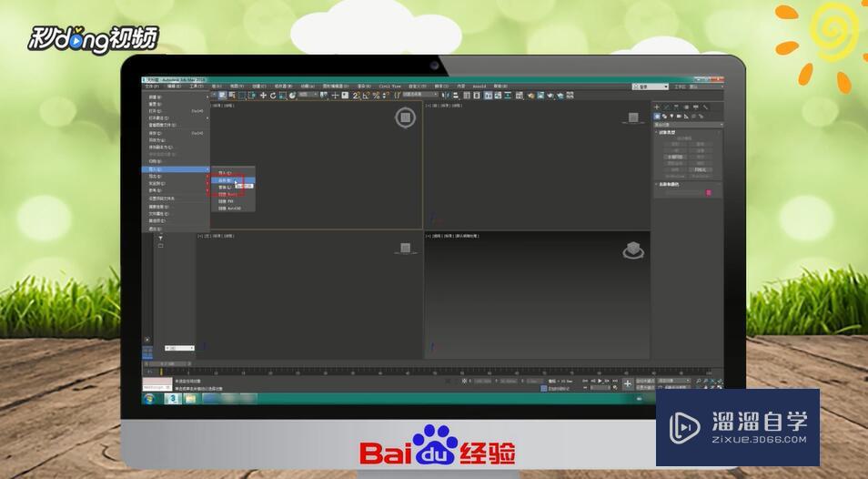Click the Play Animation button
This screenshot has width=868, height=479.
600,381
